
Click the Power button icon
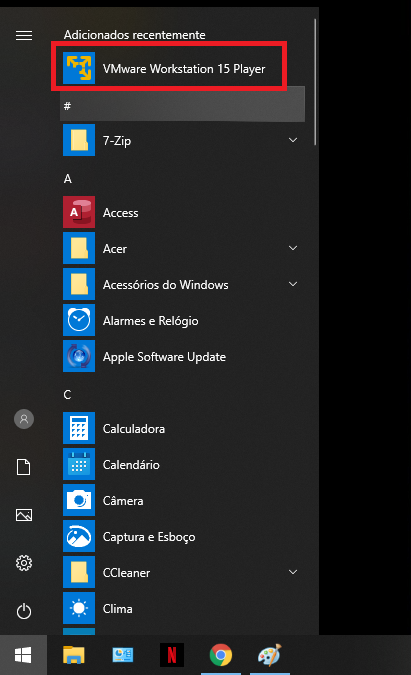click(24, 611)
